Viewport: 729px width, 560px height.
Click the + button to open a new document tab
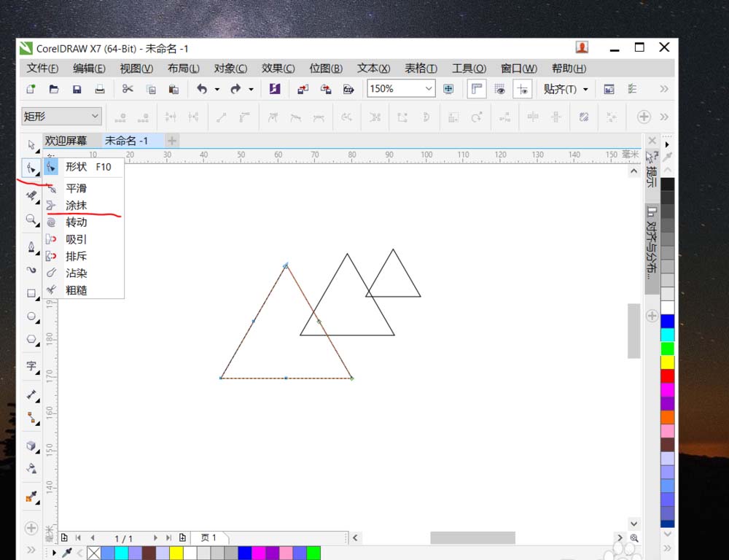coord(172,140)
